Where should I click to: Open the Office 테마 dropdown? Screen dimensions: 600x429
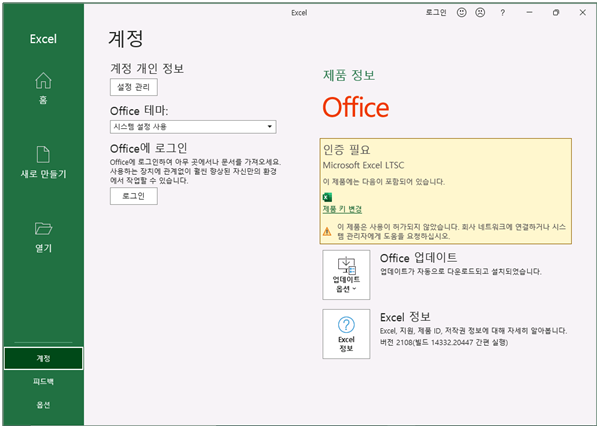[x=193, y=127]
